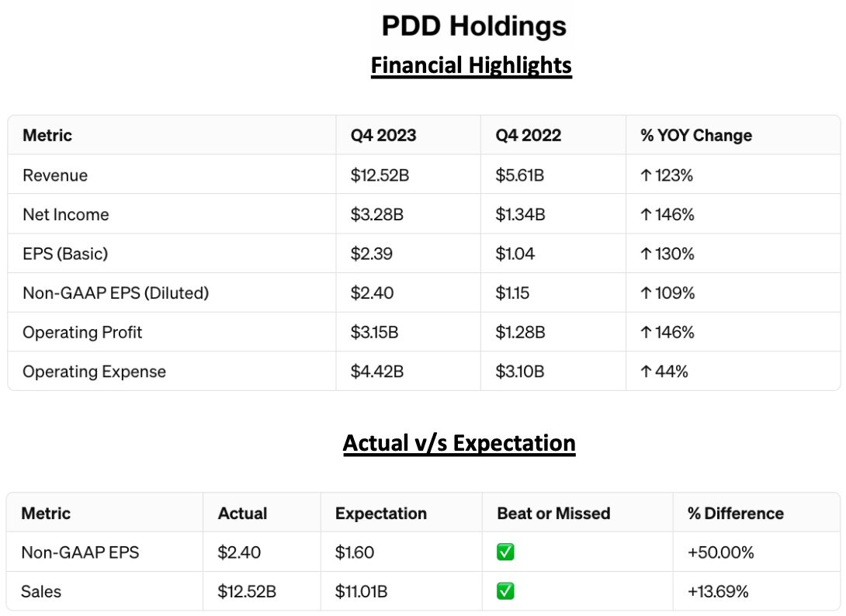846x616 pixels.
Task: Click the % YOY Change column header
Action: click(696, 135)
